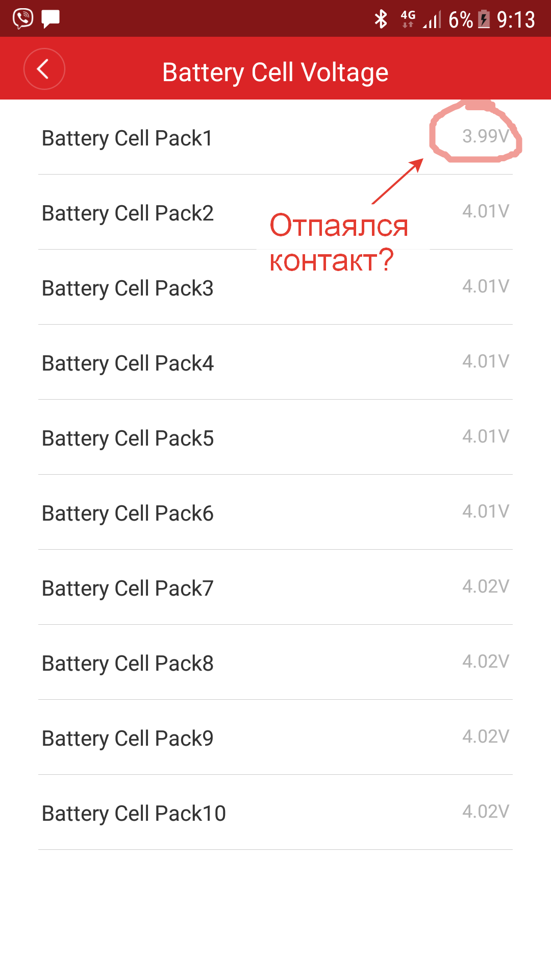This screenshot has height=980, width=551.
Task: Tap the Bluetooth status icon
Action: (x=381, y=19)
